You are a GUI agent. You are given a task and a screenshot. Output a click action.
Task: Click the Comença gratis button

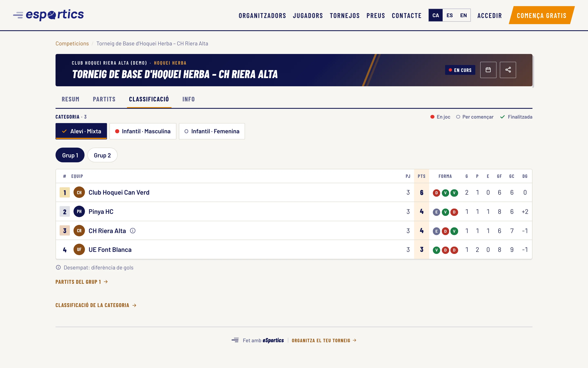pyautogui.click(x=542, y=15)
